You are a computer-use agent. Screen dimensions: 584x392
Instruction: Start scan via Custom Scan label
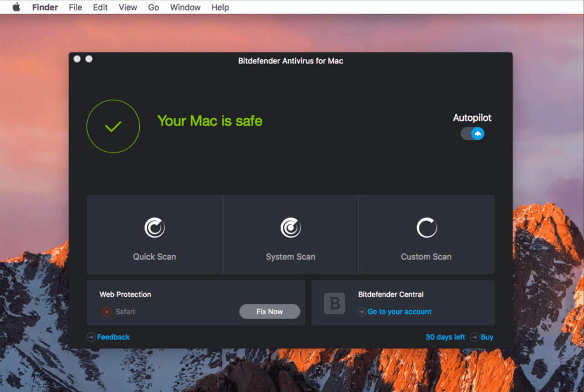426,256
